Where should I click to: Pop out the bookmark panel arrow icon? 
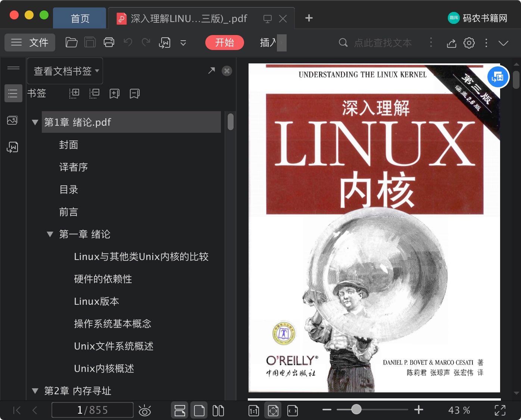coord(212,70)
